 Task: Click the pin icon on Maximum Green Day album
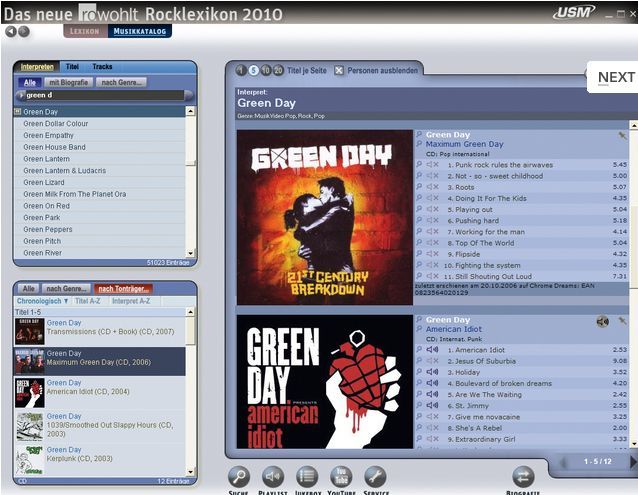tap(623, 135)
